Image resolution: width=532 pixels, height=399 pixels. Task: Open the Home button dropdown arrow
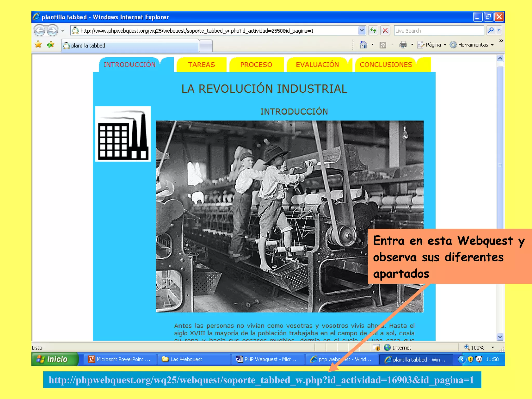point(372,45)
